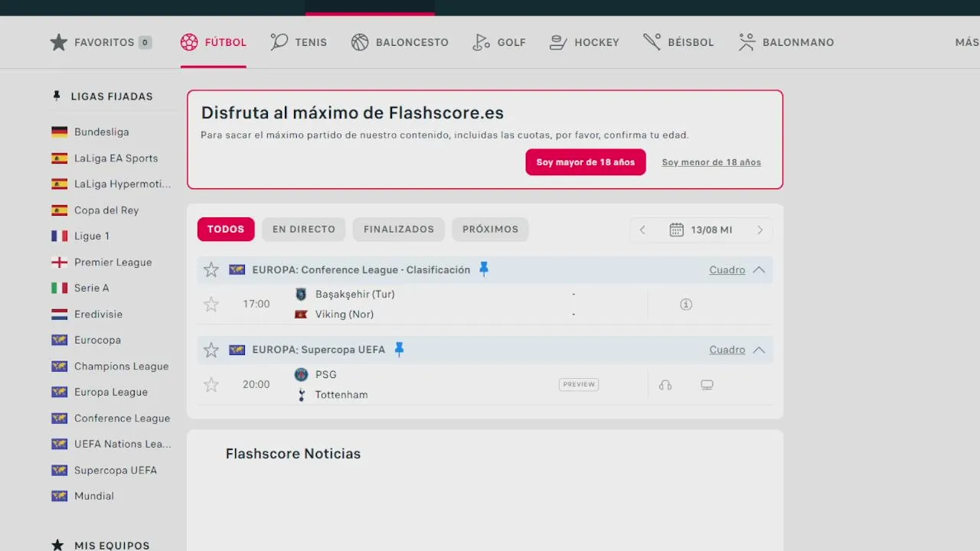
Task: Unpin Conference League Clasificación blue pin
Action: pyautogui.click(x=484, y=269)
